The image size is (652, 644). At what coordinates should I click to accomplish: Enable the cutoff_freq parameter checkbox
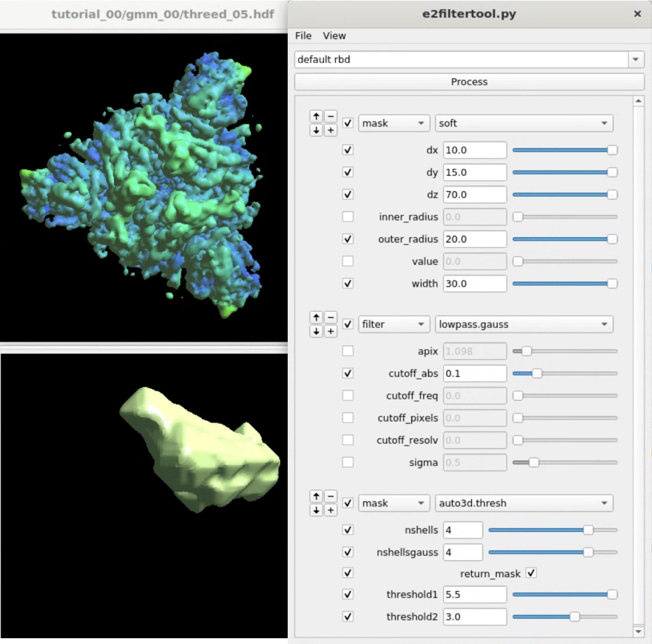(348, 395)
